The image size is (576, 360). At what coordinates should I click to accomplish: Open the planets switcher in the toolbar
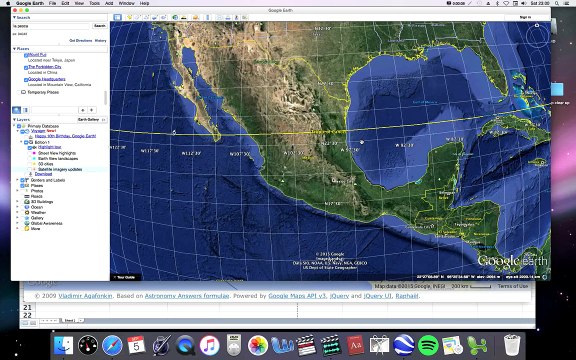196,17
